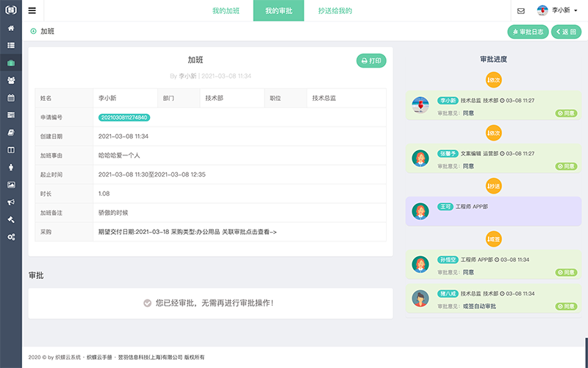Viewport: 588px width, 368px height.
Task: Open the calendar sidebar icon
Action: [11, 98]
